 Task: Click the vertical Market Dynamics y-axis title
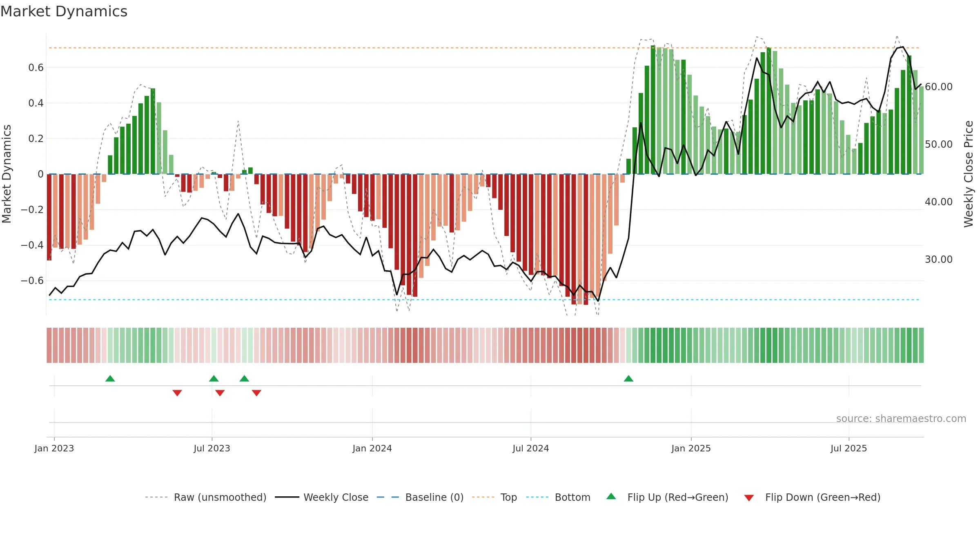(x=7, y=174)
